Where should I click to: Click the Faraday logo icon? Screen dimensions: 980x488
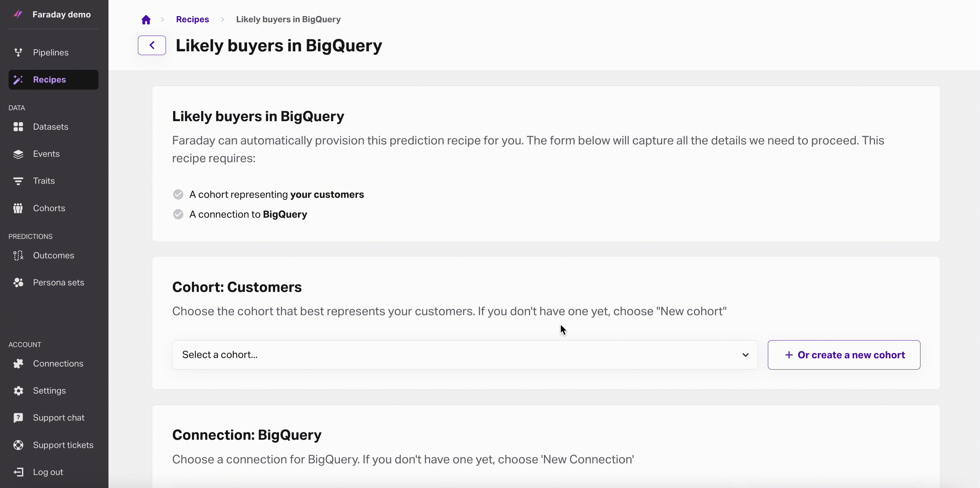(x=18, y=14)
